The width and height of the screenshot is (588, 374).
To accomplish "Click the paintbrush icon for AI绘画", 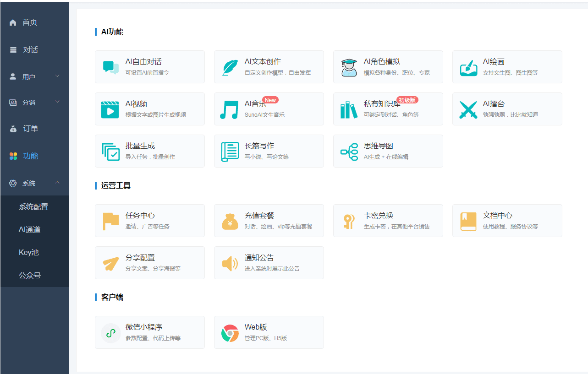I will (468, 68).
